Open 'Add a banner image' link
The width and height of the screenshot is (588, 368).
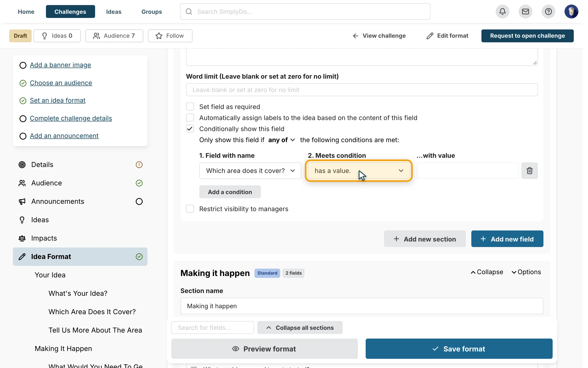[60, 65]
